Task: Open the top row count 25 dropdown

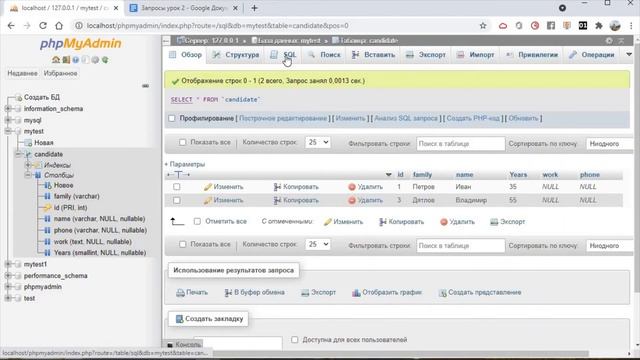Action: click(318, 142)
